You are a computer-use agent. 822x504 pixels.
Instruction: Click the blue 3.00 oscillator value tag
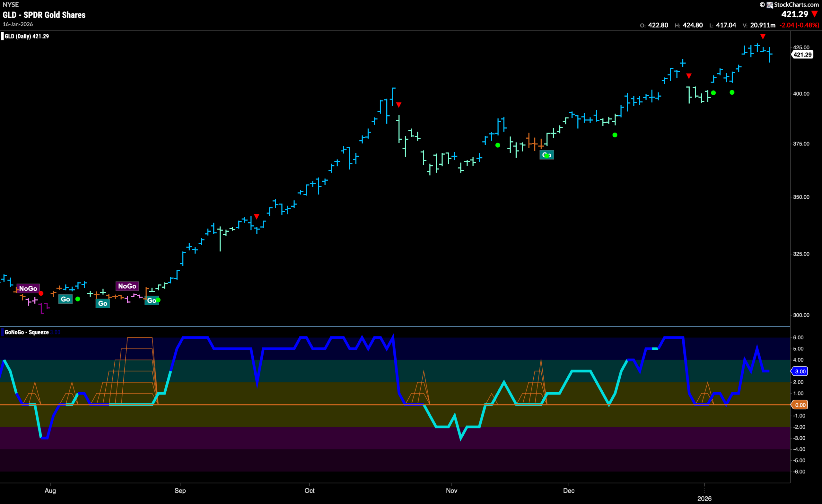coord(800,371)
